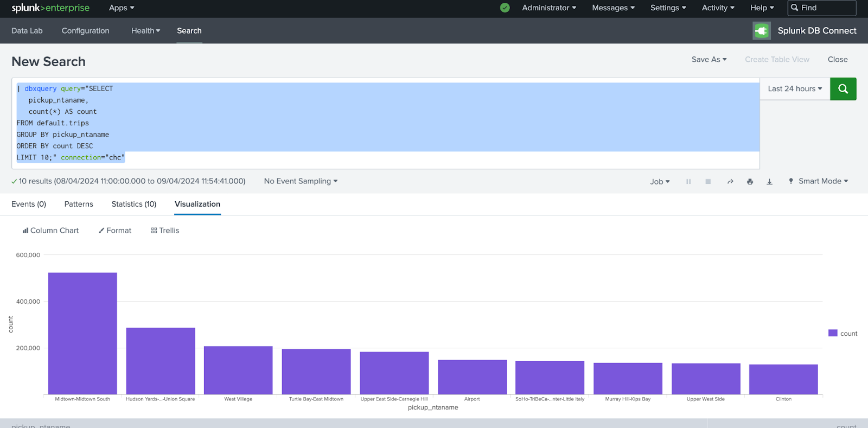This screenshot has width=868, height=428.
Task: Click the pause job icon
Action: pyautogui.click(x=688, y=182)
